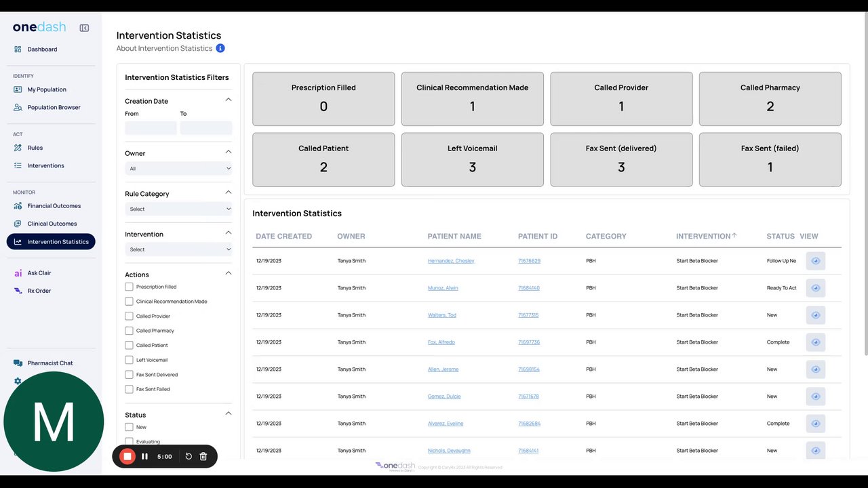Click the Left Voicemail statistic card
The image size is (868, 488).
click(x=472, y=159)
